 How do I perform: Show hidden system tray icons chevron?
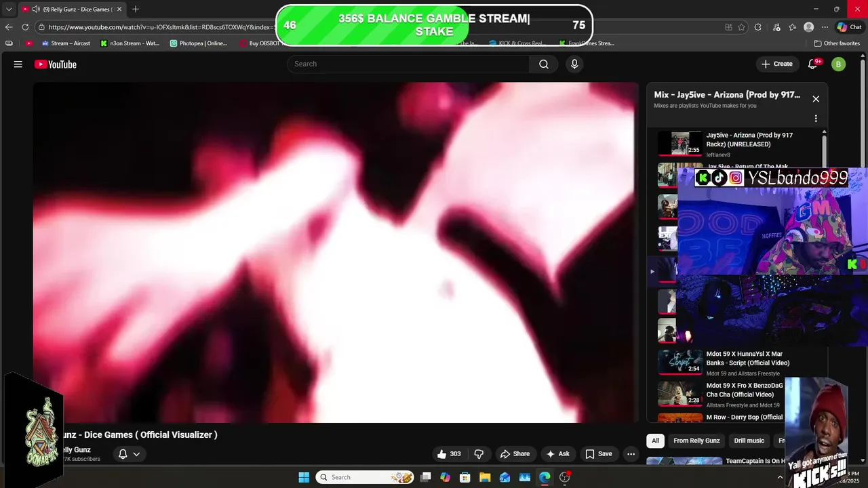click(x=780, y=477)
